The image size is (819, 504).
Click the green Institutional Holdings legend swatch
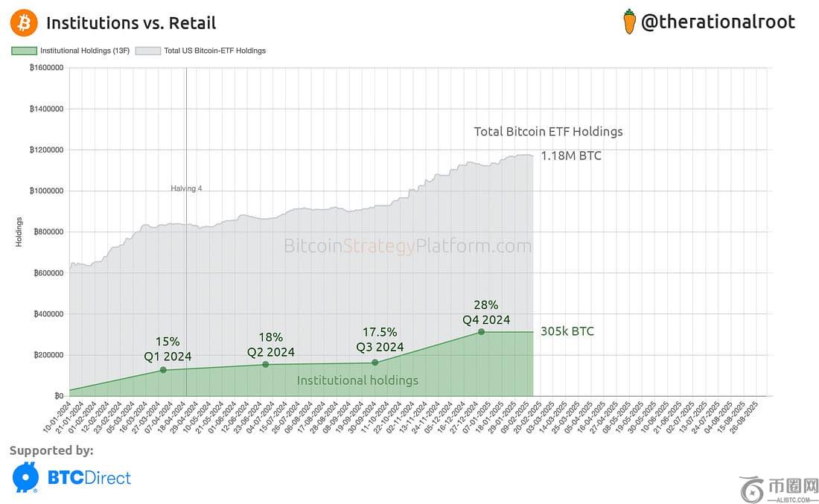pos(23,51)
